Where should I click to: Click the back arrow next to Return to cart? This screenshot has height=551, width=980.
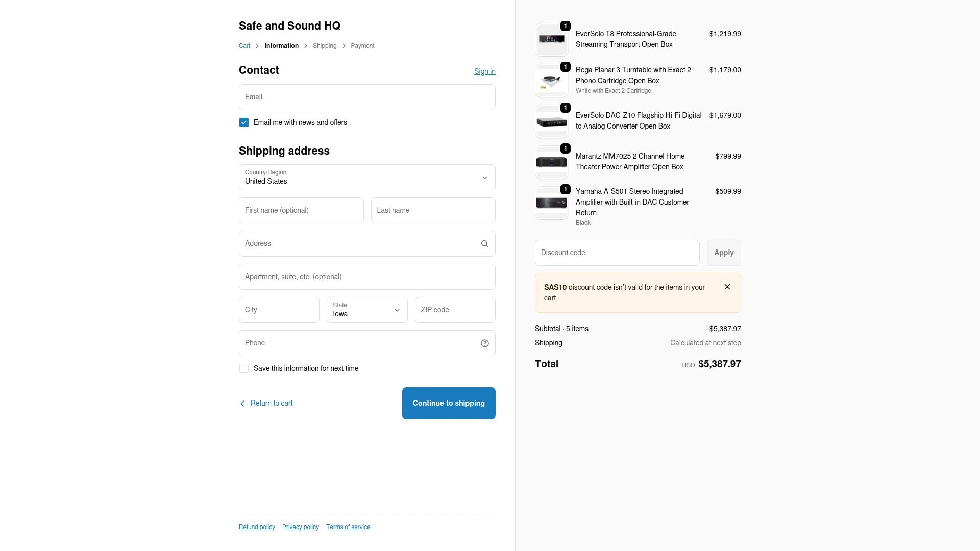(x=242, y=403)
